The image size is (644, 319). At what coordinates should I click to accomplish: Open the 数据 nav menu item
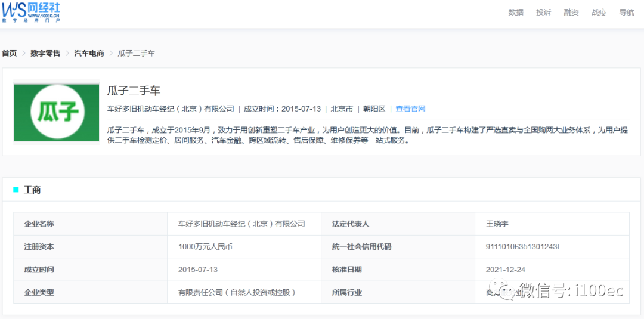(516, 13)
